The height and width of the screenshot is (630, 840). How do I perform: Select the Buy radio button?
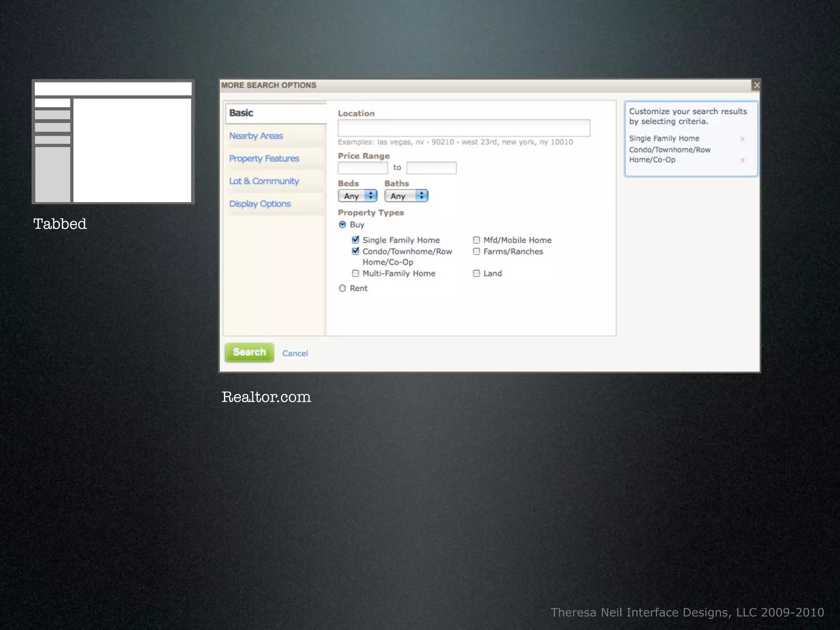[x=342, y=225]
